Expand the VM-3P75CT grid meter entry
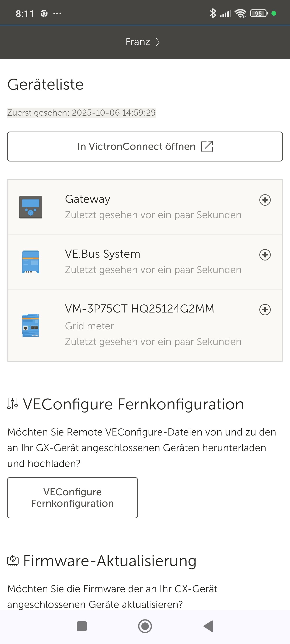Viewport: 290px width, 644px height. click(x=265, y=309)
